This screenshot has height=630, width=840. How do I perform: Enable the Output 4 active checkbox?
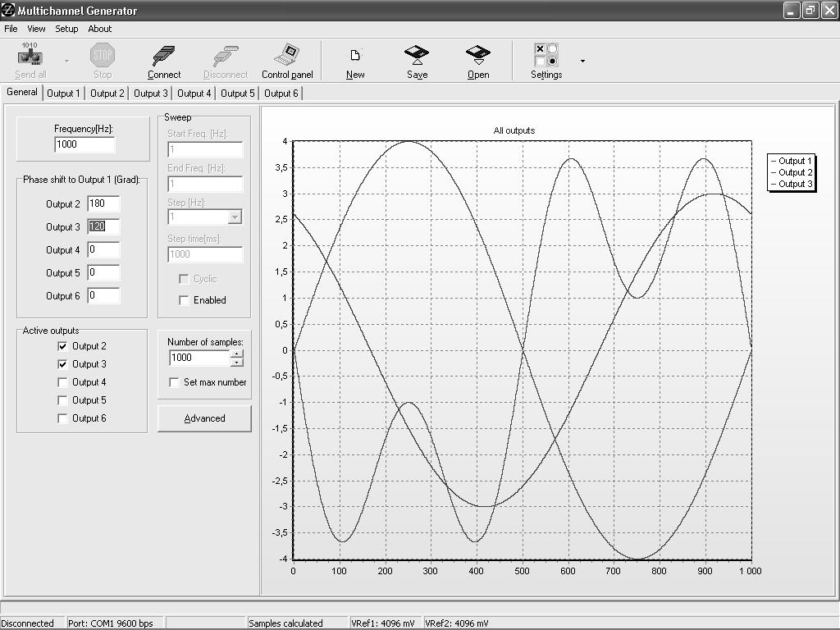coord(62,382)
